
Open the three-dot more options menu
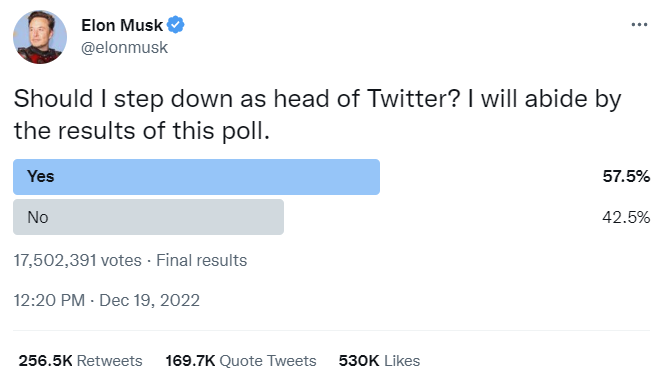pyautogui.click(x=639, y=25)
